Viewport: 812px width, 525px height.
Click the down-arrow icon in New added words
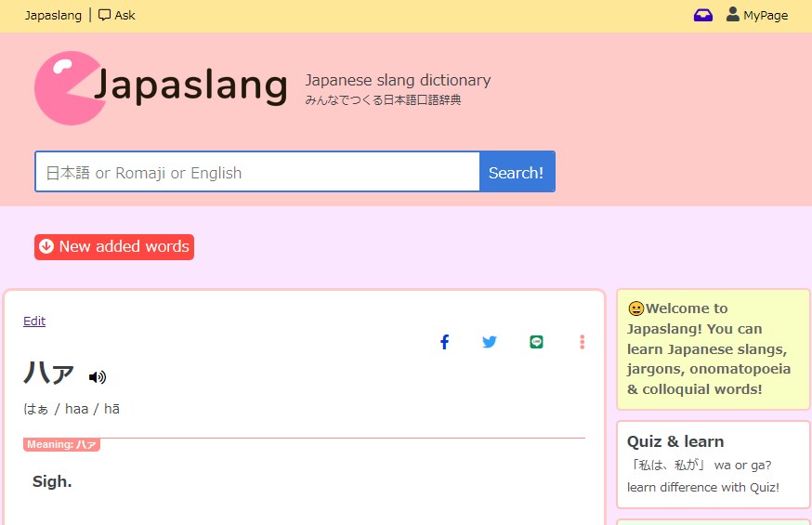pos(46,247)
